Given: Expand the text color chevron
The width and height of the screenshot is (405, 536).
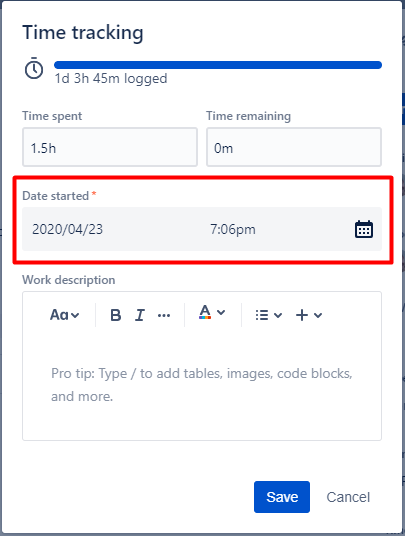Looking at the screenshot, I should [221, 312].
